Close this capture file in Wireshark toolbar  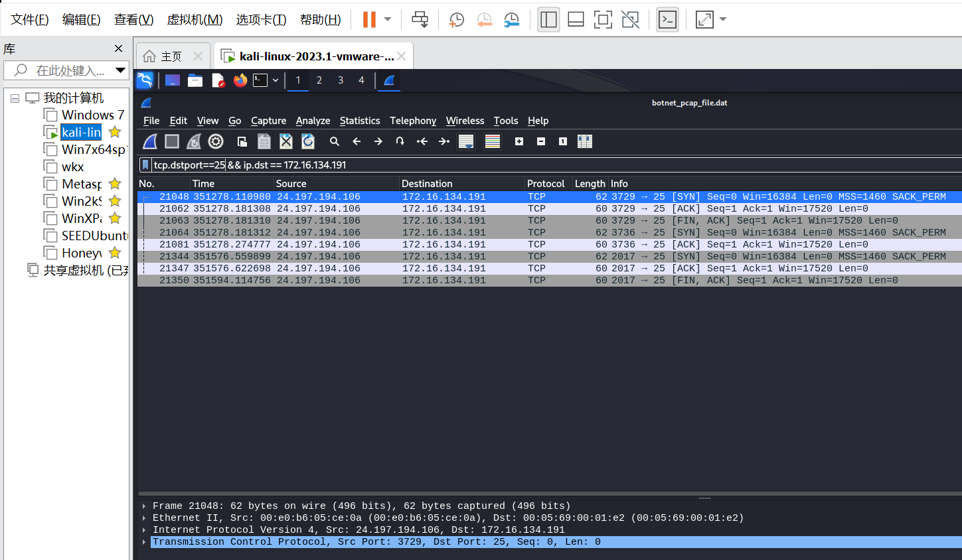[286, 141]
